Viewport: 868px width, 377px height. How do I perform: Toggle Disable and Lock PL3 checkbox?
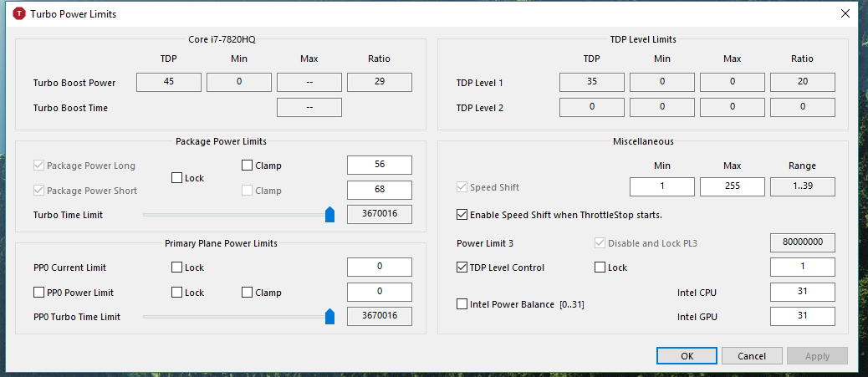600,242
